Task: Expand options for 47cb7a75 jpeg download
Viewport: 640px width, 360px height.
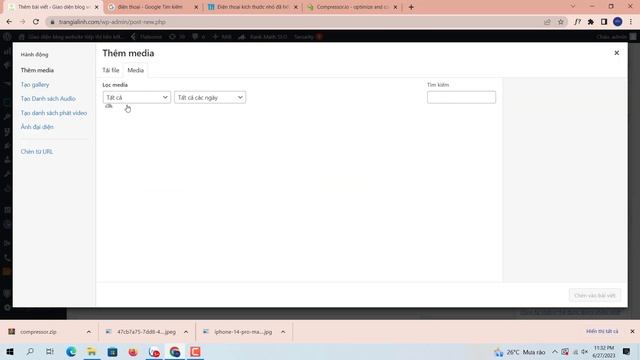Action: click(186, 332)
